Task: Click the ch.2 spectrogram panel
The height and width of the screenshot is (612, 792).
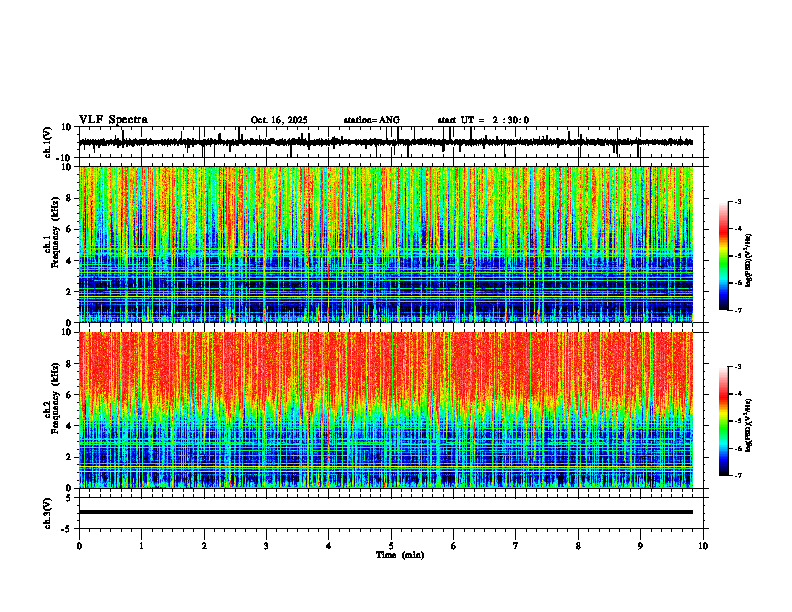Action: pyautogui.click(x=385, y=410)
